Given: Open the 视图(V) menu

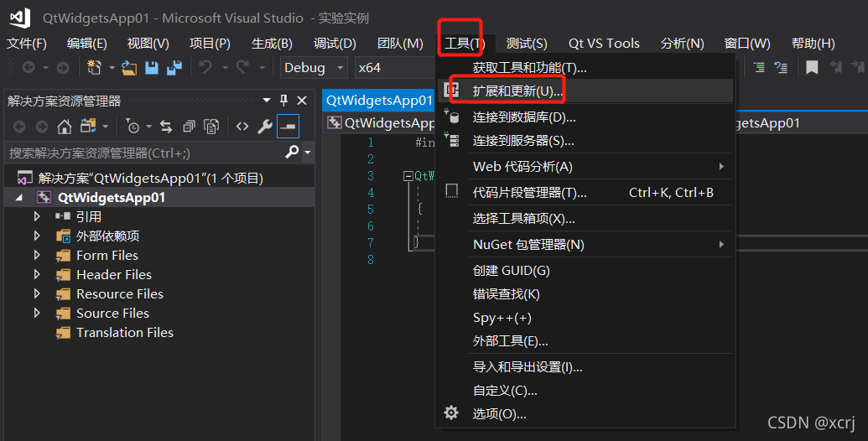Looking at the screenshot, I should 148,43.
